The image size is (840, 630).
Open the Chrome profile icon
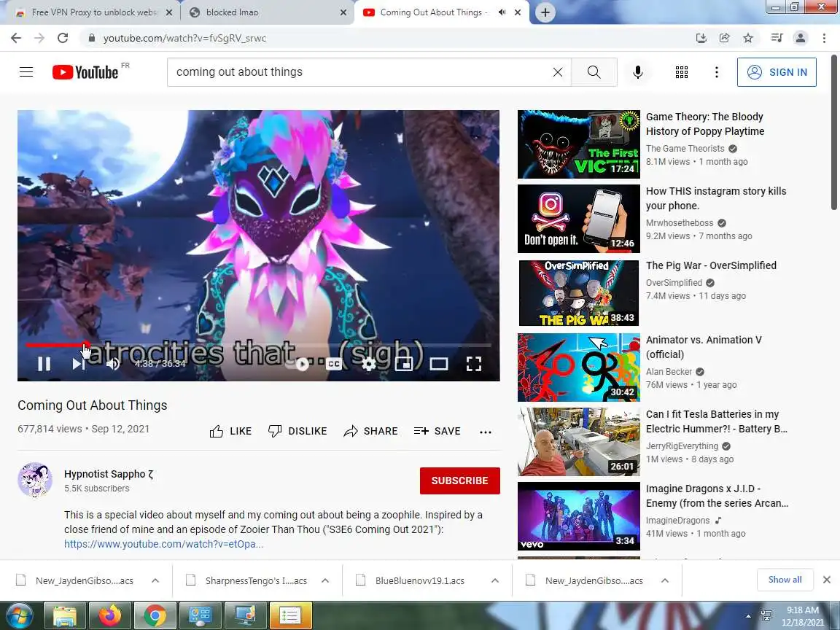(x=801, y=38)
